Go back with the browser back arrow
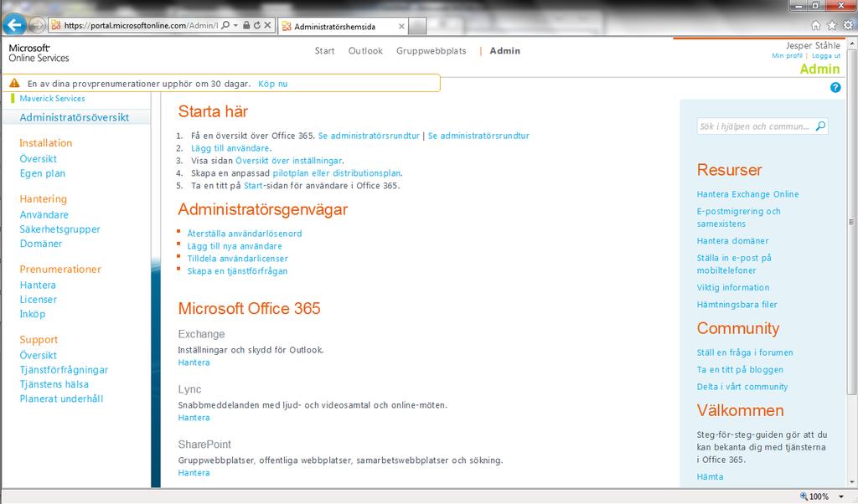The width and height of the screenshot is (858, 504). coord(14,24)
